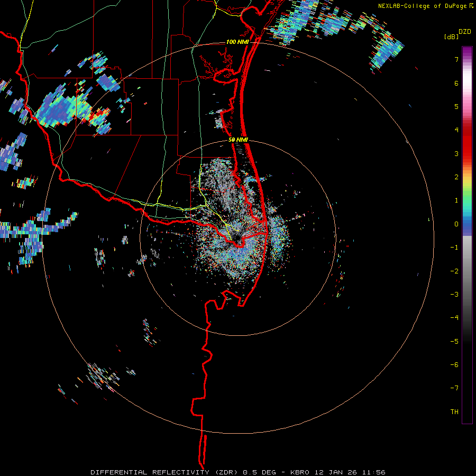Click the "3" value on the color scale
Image resolution: width=476 pixels, height=476 pixels.
[456, 153]
